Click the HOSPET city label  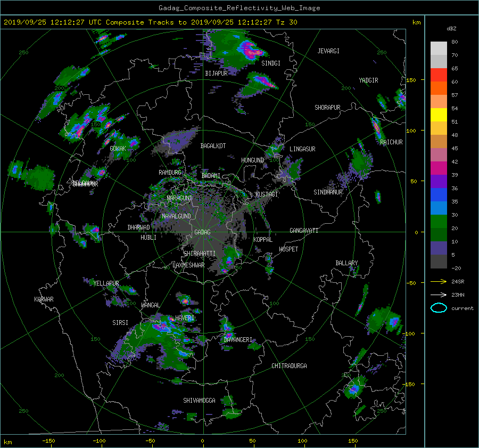tap(288, 249)
